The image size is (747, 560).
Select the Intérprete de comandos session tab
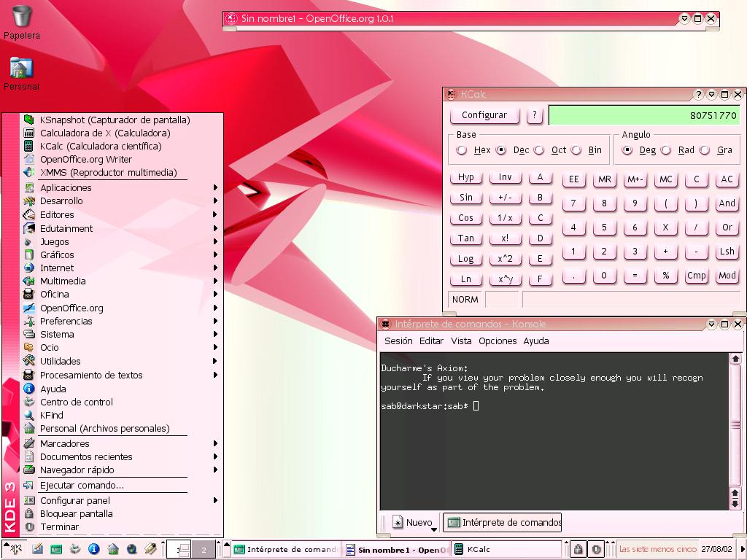503,522
